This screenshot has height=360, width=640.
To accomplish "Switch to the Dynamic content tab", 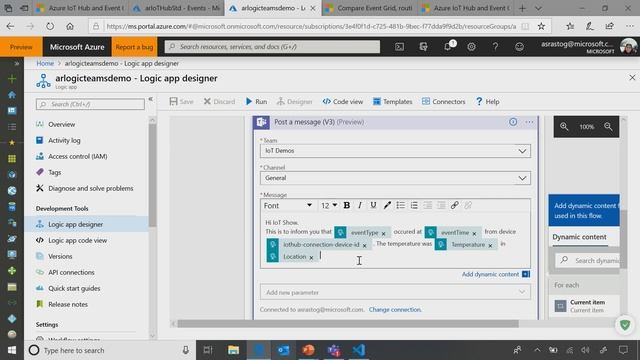I will pyautogui.click(x=579, y=237).
